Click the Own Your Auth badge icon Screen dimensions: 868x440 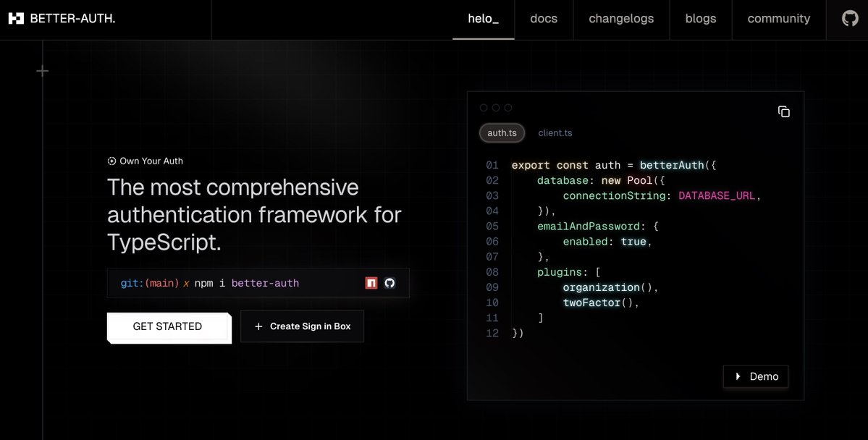point(111,161)
